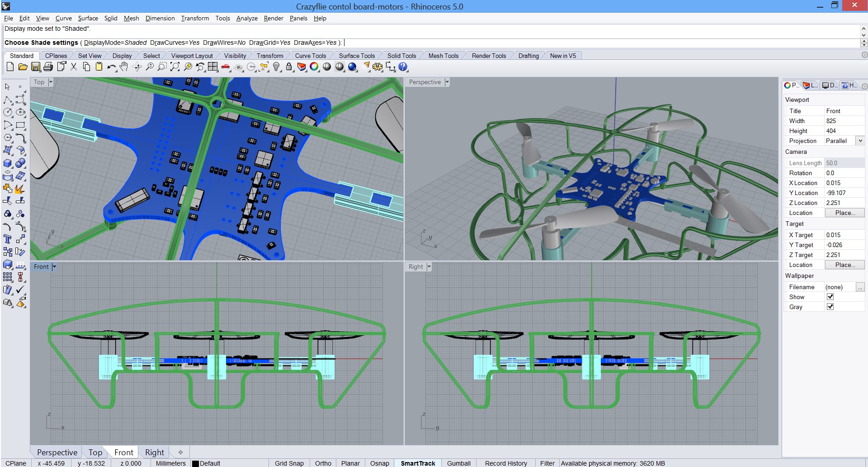Select the Box solid tool
This screenshot has height=467, width=868.
[8, 163]
